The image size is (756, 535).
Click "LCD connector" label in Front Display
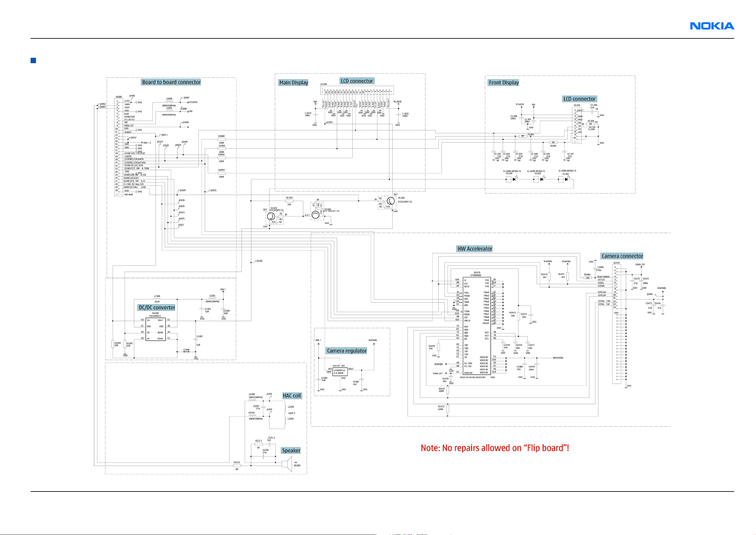pos(580,99)
